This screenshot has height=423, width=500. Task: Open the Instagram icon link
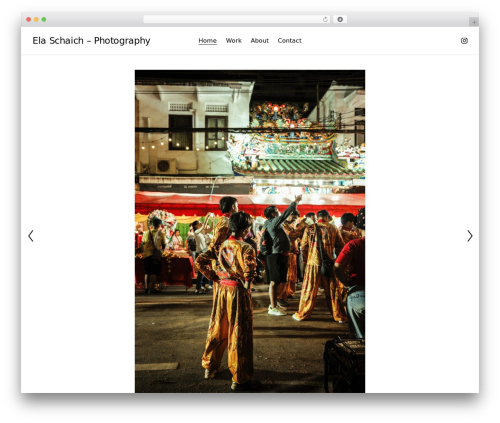(464, 41)
